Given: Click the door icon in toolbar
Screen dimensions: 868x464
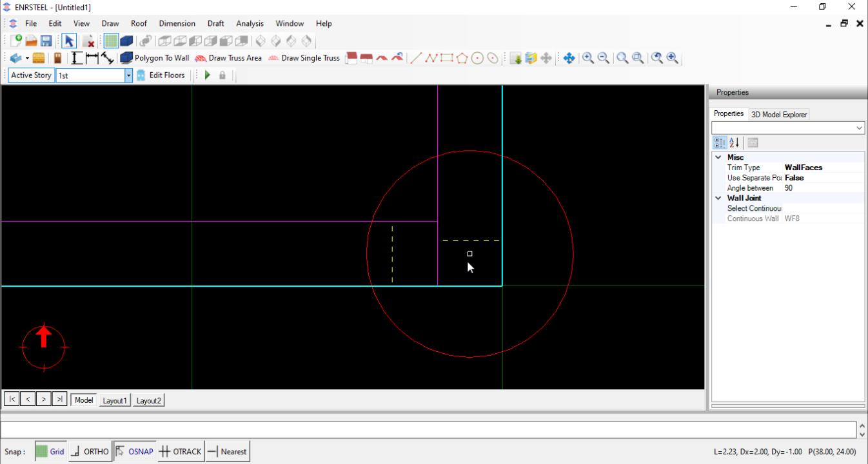Looking at the screenshot, I should coord(57,58).
